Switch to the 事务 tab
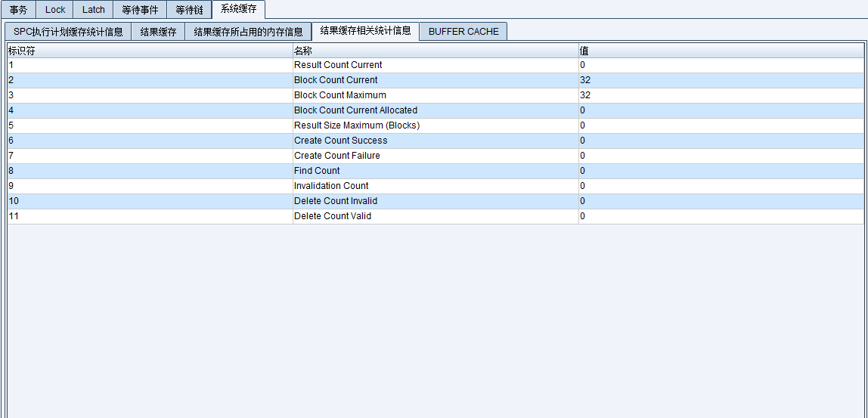The height and width of the screenshot is (418, 868). coord(18,10)
